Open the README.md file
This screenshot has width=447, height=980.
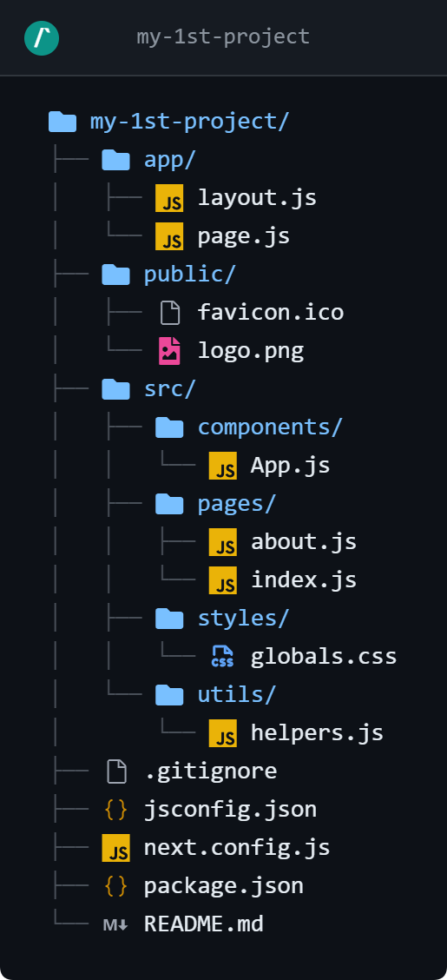[x=203, y=924]
